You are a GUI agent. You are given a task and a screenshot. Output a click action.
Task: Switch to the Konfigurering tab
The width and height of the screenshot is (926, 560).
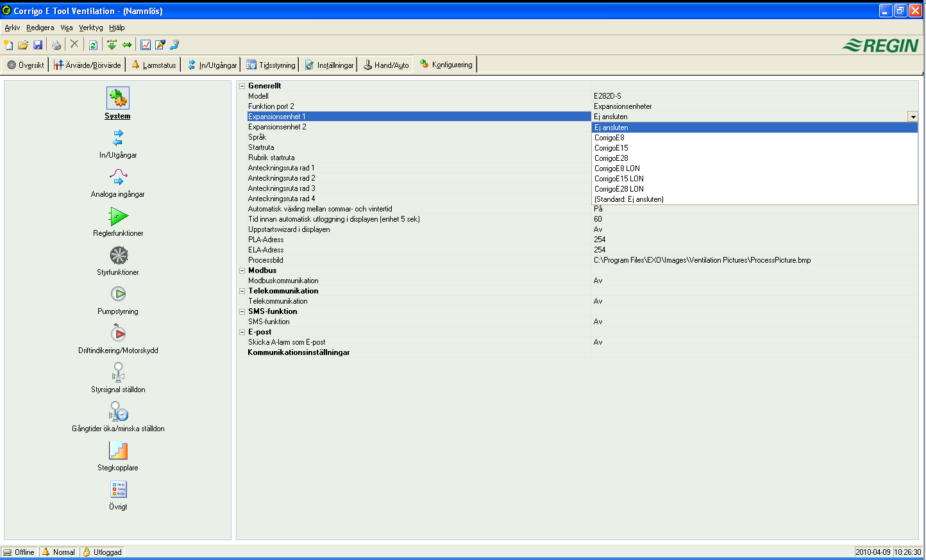point(446,64)
